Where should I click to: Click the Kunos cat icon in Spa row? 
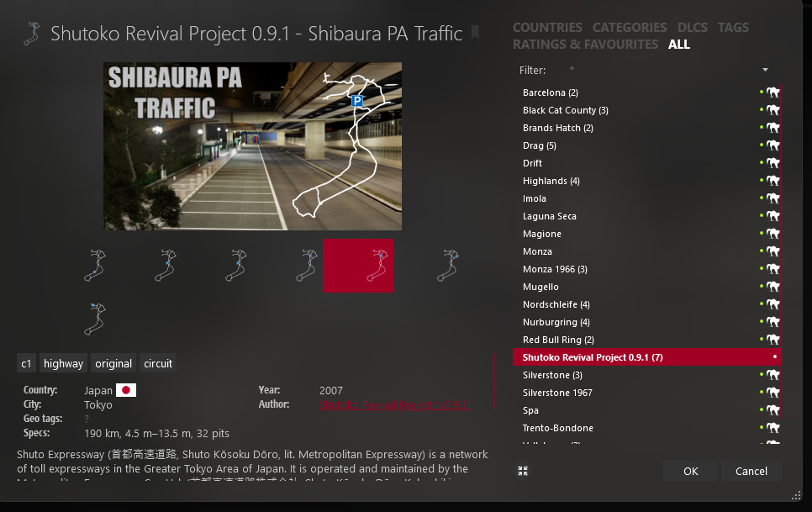click(773, 410)
